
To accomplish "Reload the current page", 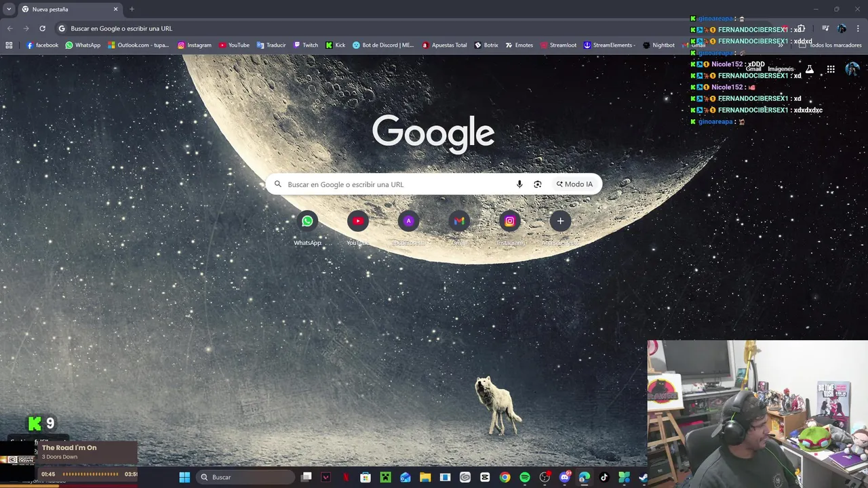I will pos(42,28).
